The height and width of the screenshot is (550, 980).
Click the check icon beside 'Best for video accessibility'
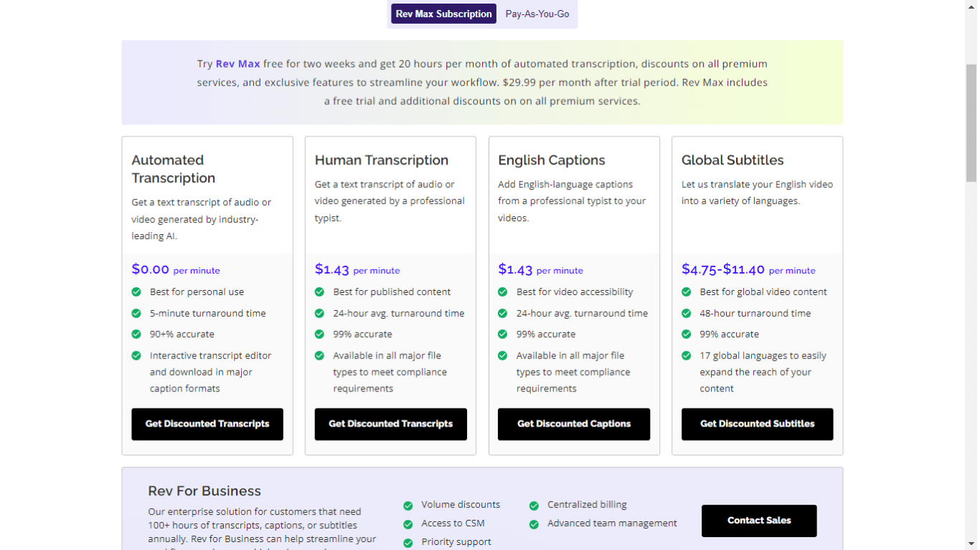(x=503, y=292)
